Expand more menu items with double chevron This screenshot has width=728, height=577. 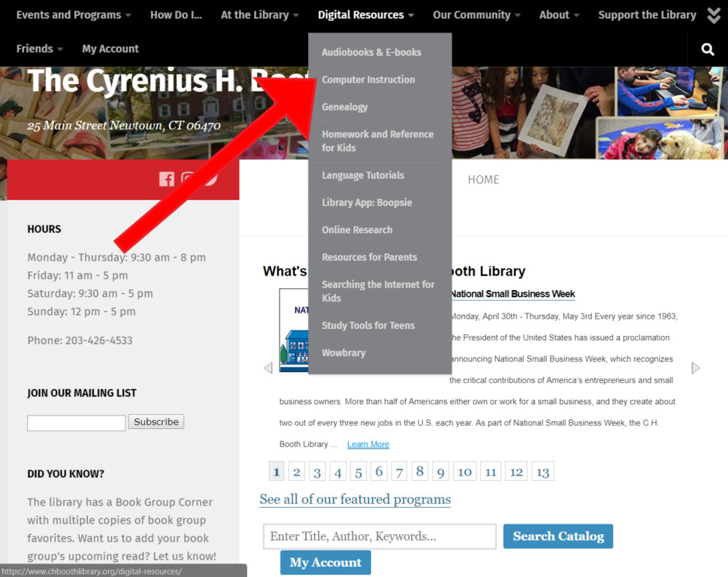point(714,15)
